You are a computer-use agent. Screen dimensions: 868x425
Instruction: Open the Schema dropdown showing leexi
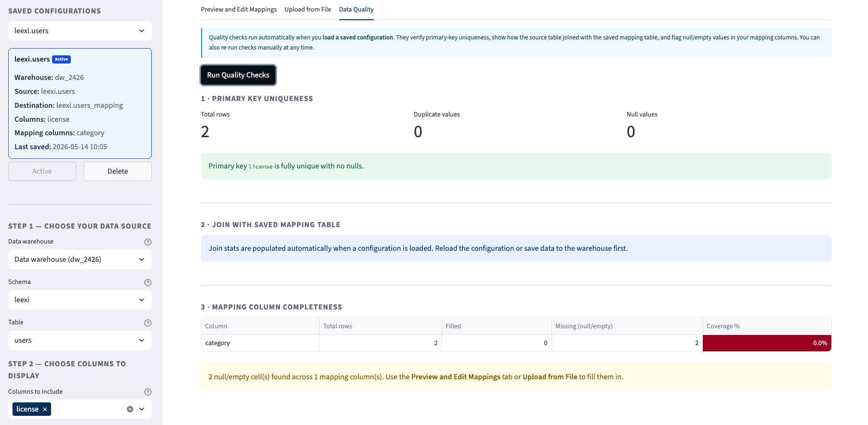pyautogui.click(x=80, y=300)
